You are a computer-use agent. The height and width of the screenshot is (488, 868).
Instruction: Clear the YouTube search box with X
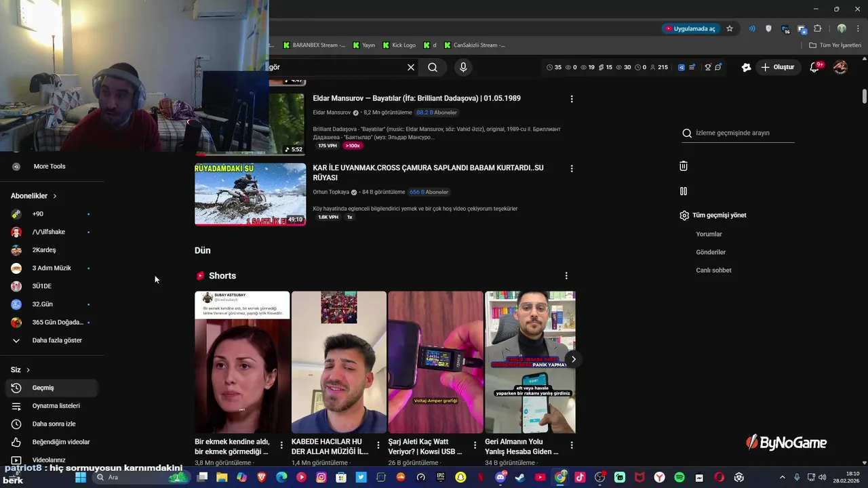click(x=411, y=67)
